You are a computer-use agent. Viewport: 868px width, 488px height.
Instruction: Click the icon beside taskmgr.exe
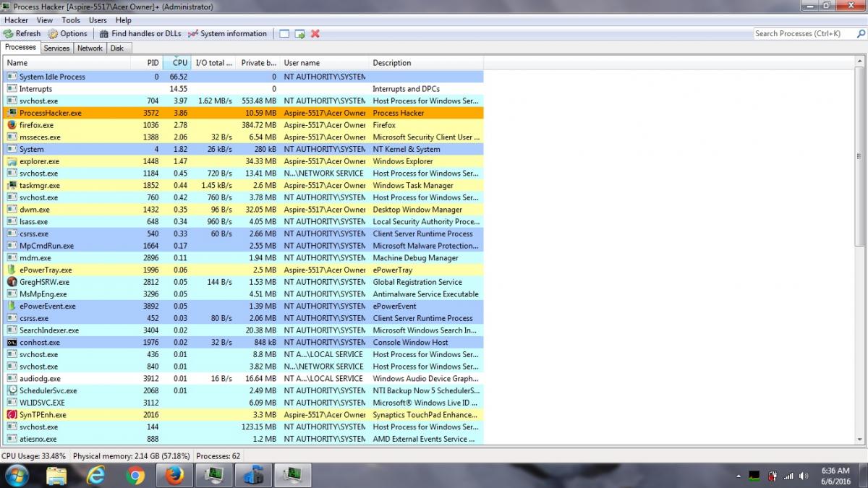(x=12, y=186)
